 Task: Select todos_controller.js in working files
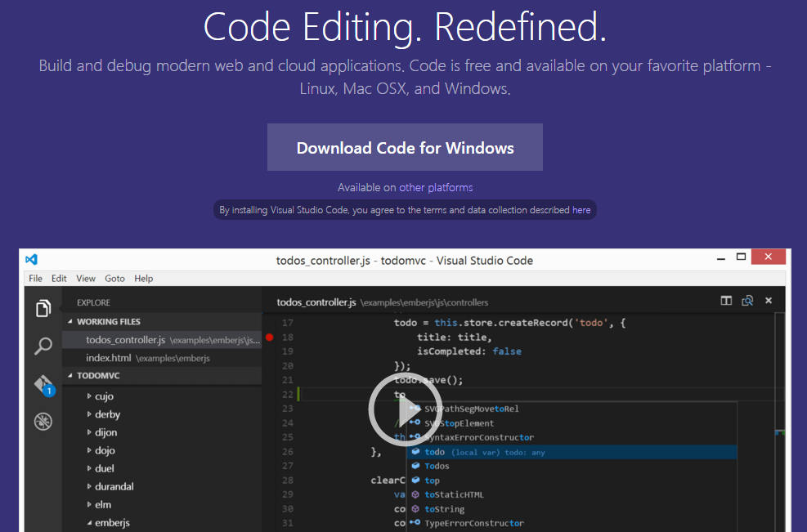(x=162, y=340)
